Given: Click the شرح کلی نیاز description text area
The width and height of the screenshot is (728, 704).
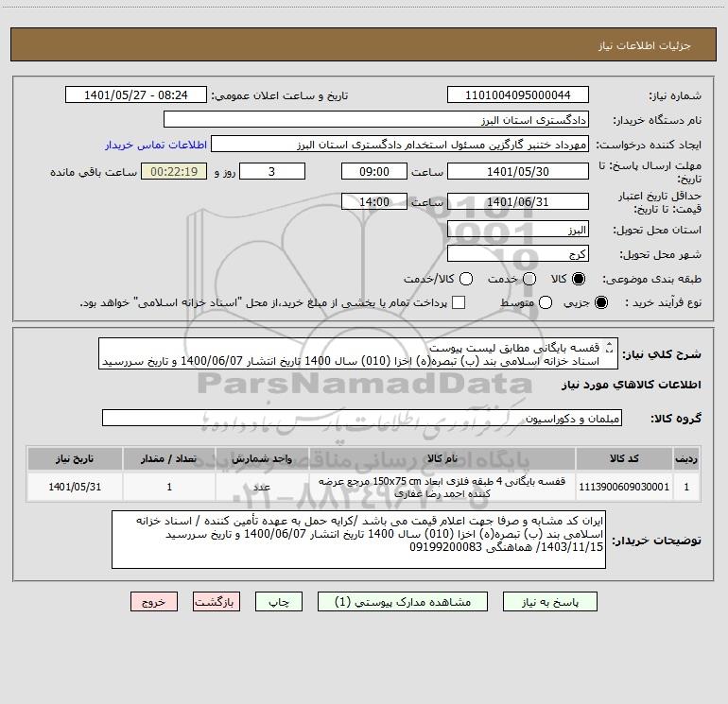Looking at the screenshot, I should (x=358, y=353).
